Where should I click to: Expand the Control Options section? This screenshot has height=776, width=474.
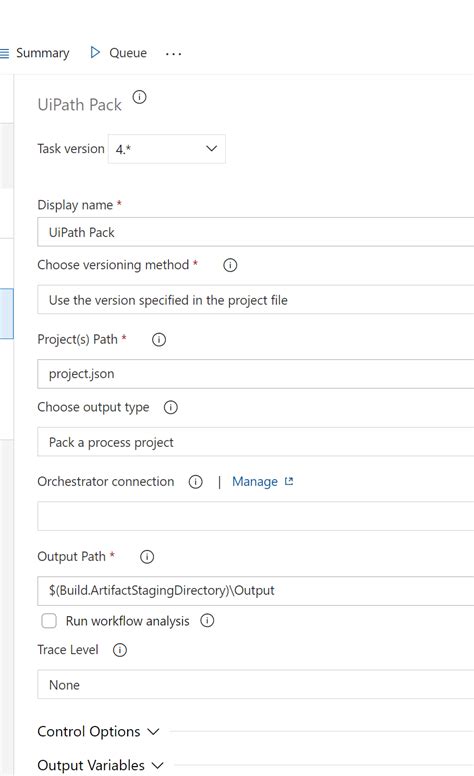[98, 731]
